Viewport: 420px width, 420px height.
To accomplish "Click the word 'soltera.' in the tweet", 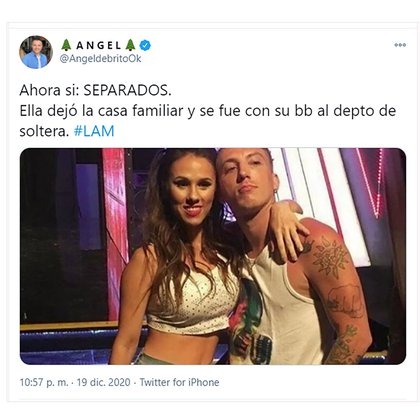I will (x=44, y=131).
